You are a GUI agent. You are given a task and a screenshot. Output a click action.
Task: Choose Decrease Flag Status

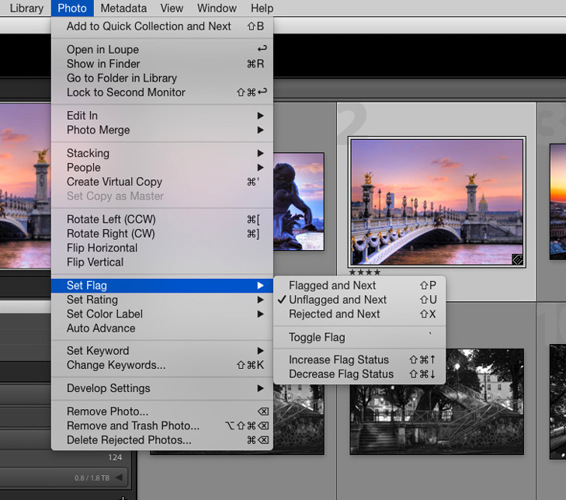click(360, 374)
